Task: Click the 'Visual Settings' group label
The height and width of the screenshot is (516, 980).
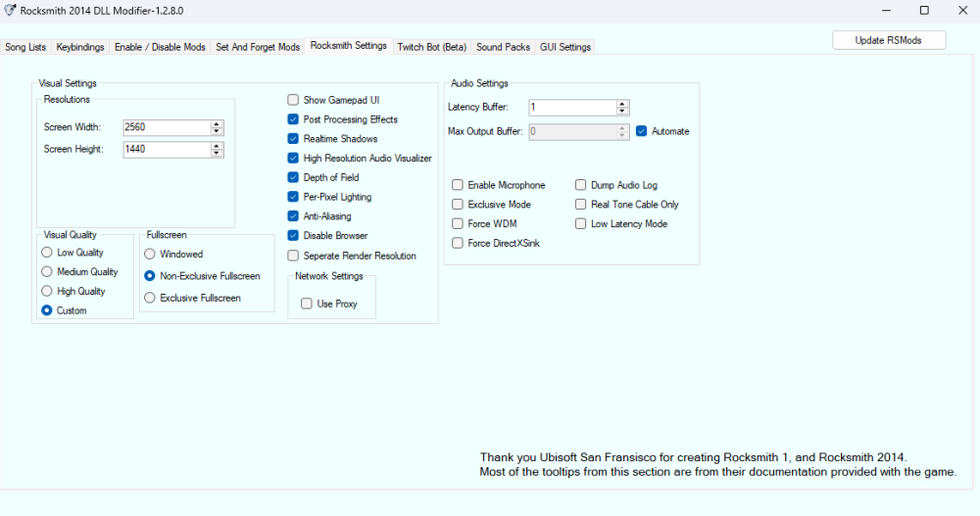Action: point(68,83)
